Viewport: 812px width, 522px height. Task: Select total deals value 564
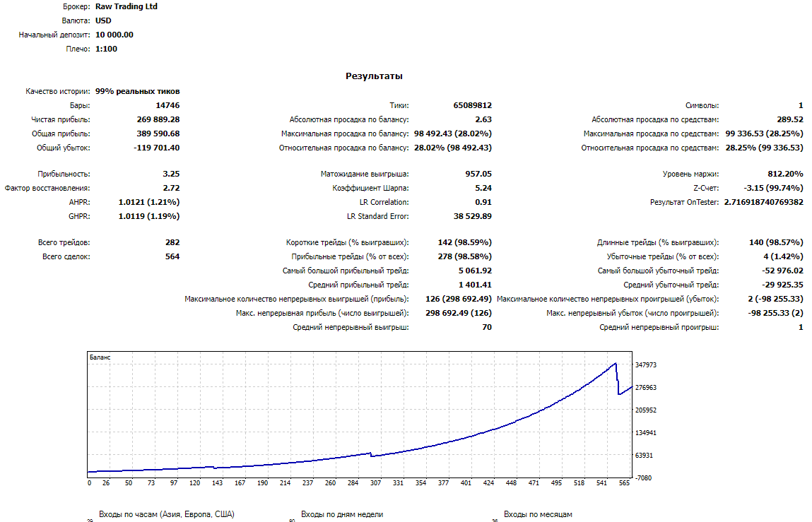172,256
